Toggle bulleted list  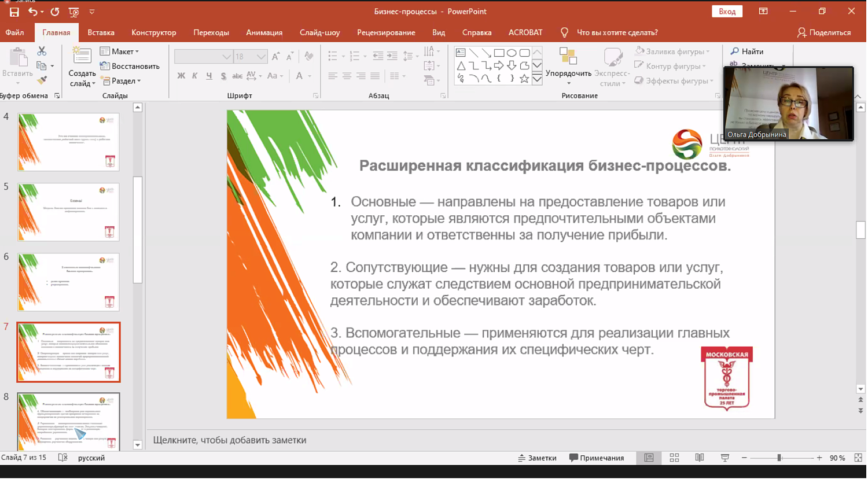[333, 56]
